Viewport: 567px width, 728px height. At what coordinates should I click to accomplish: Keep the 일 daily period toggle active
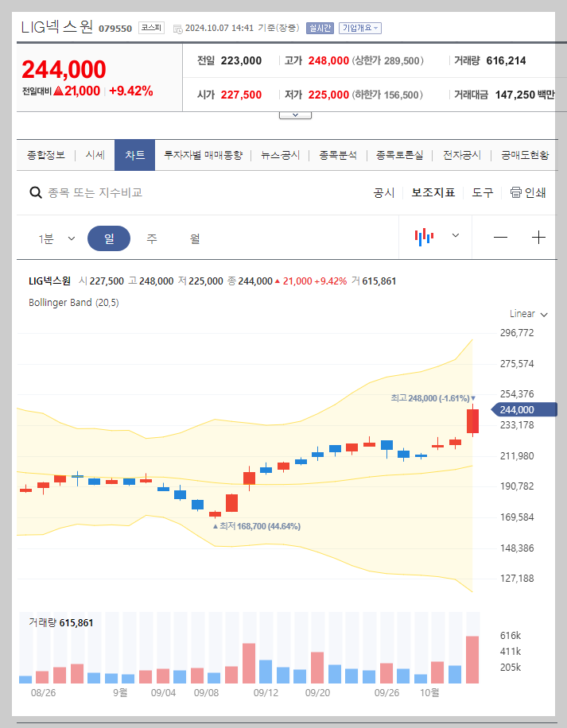click(x=109, y=237)
